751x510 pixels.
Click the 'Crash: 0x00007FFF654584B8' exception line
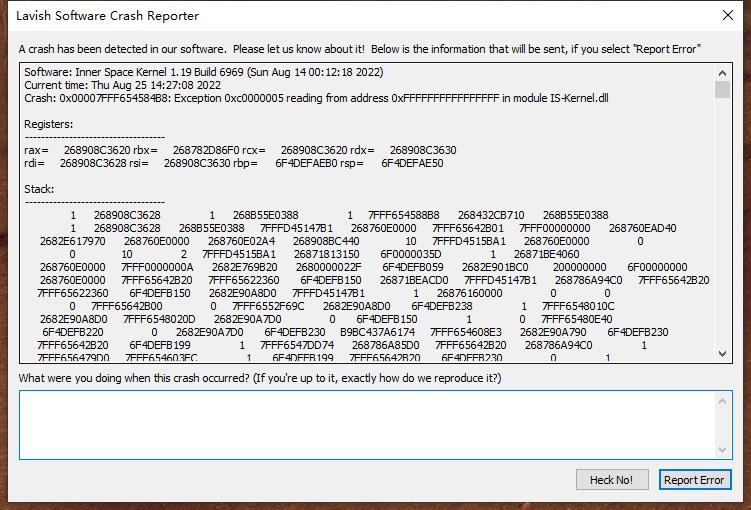pos(316,98)
